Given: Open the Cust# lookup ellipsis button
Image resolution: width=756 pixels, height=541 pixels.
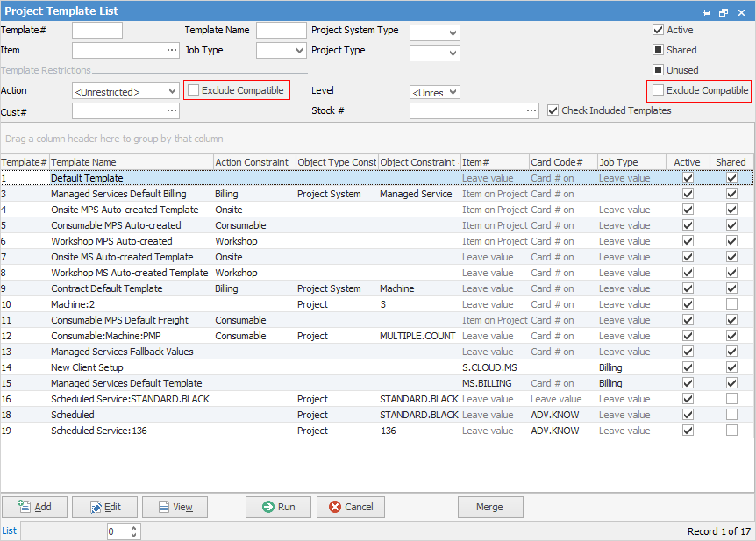Looking at the screenshot, I should [x=172, y=111].
